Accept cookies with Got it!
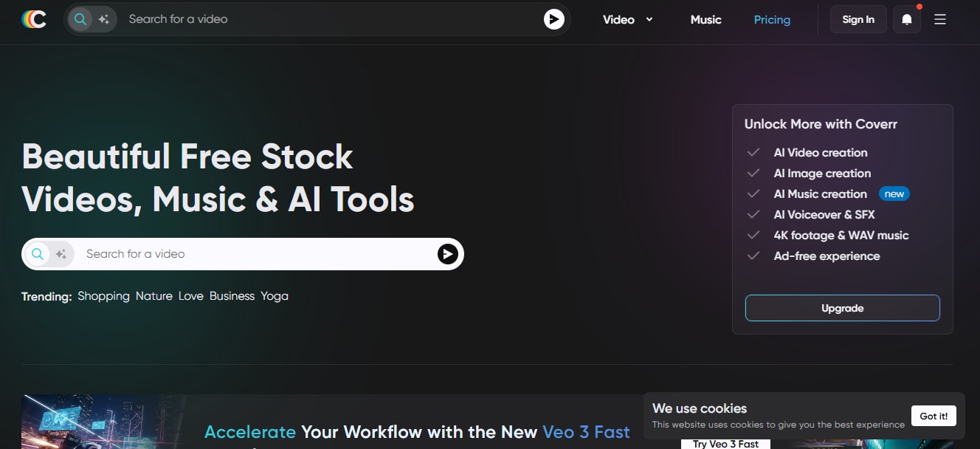The image size is (980, 449). [934, 416]
